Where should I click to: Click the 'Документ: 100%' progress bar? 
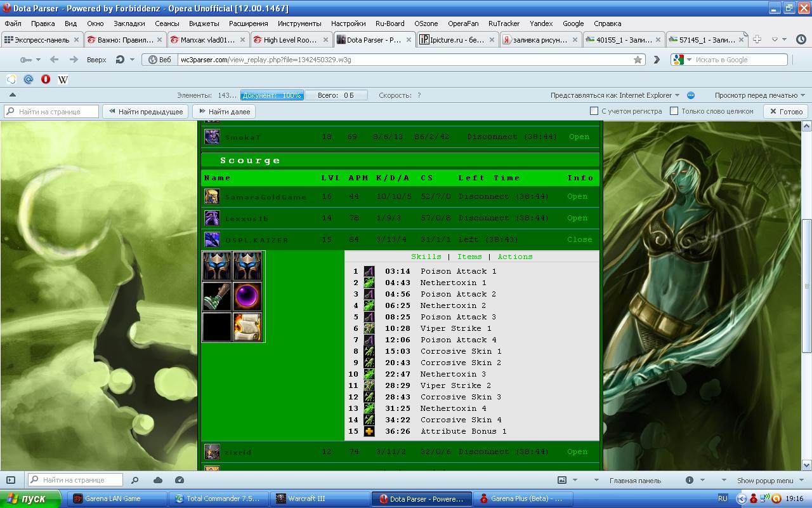(272, 95)
